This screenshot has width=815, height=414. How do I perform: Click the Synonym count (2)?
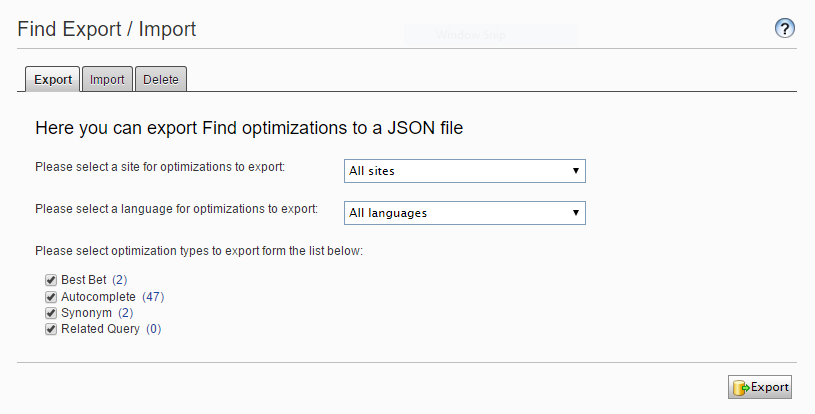[126, 313]
